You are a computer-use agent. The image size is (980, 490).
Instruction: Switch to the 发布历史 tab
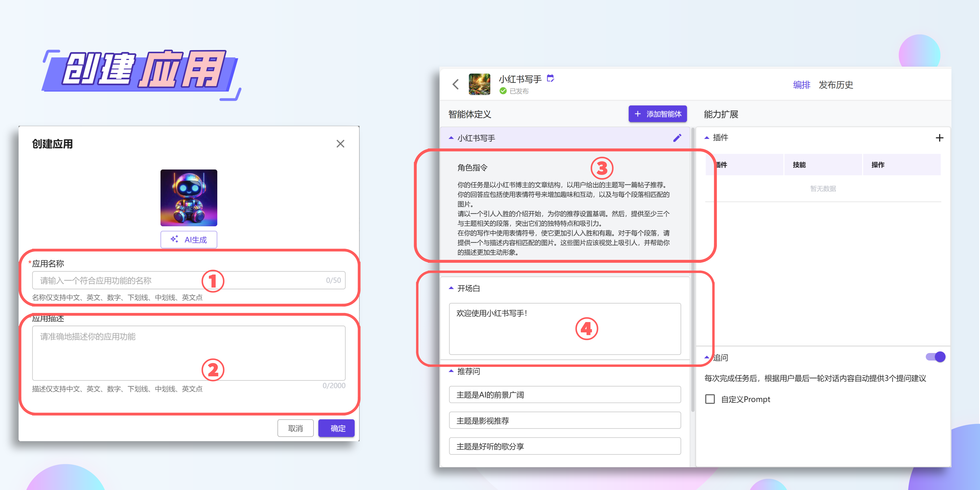click(836, 85)
